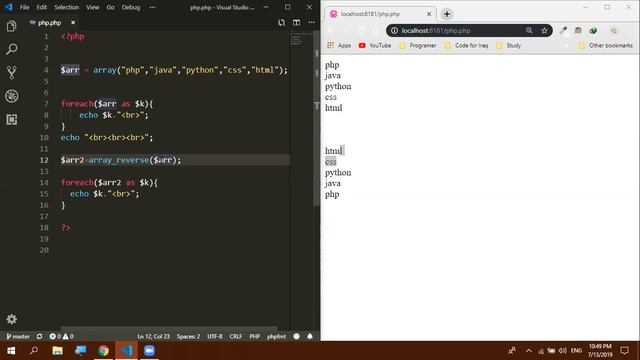Click the word python in first list
The width and height of the screenshot is (640, 360).
tap(338, 87)
